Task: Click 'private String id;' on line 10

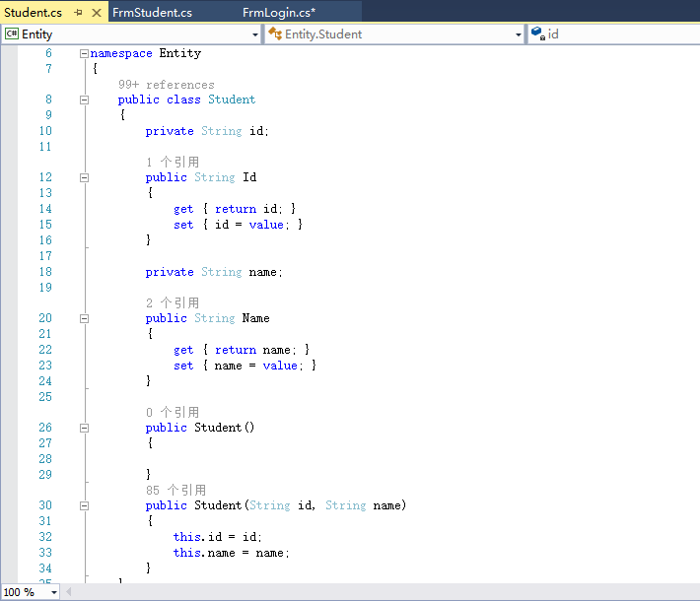Action: click(x=207, y=131)
